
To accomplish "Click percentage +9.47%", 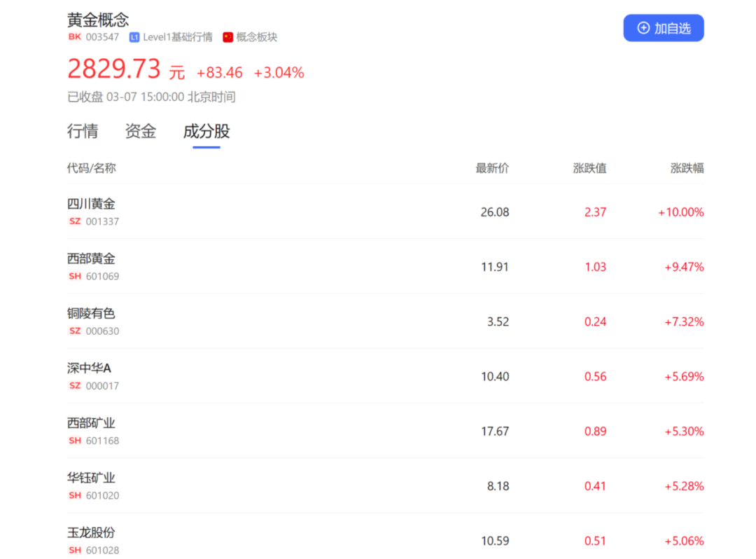I will pos(684,267).
